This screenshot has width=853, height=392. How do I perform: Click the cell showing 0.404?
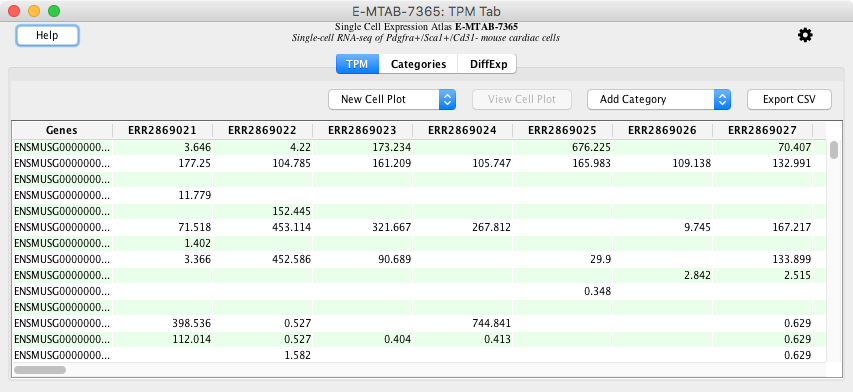[x=362, y=339]
